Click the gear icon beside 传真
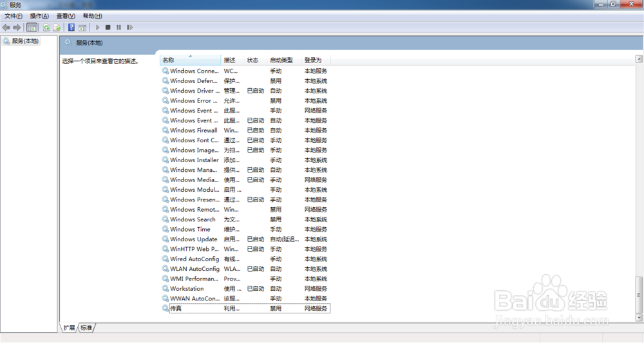Viewport: 644px width, 343px height. (165, 308)
